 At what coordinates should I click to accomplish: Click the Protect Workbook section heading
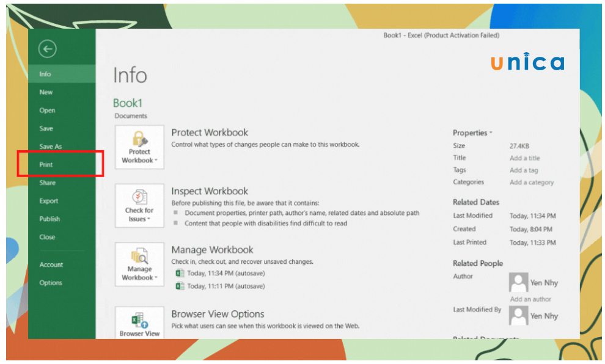click(210, 133)
